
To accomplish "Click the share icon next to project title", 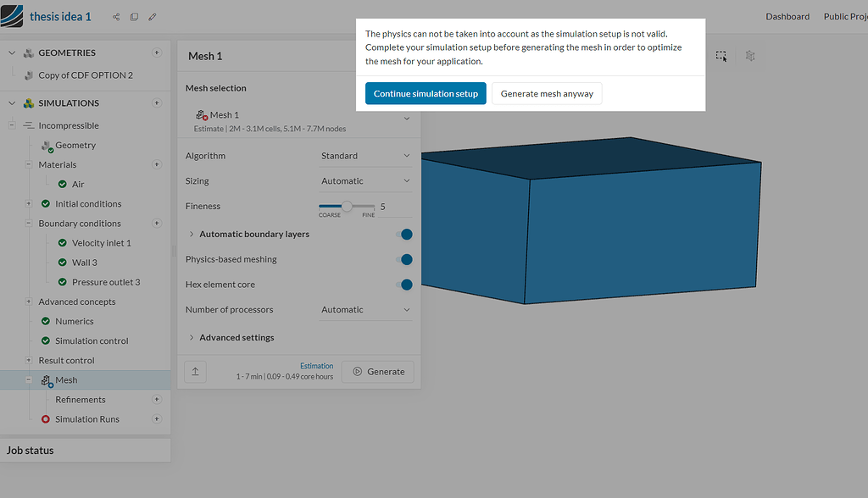I will click(x=116, y=16).
